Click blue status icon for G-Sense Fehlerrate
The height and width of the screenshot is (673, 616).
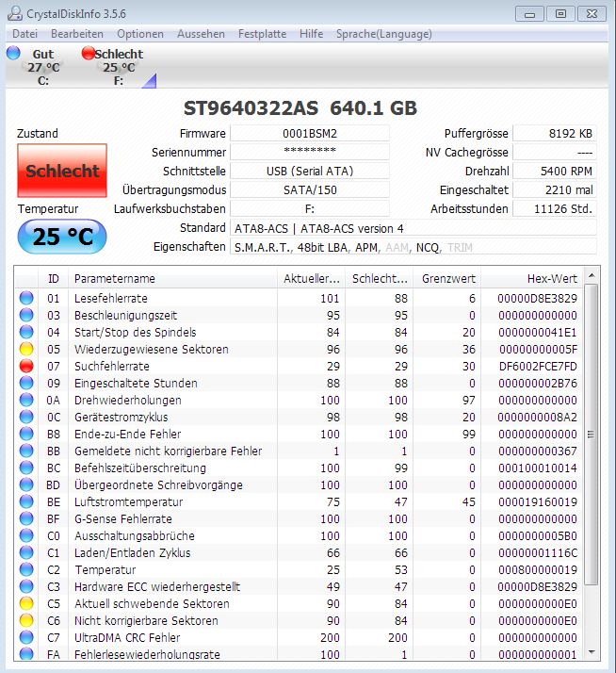tap(26, 518)
